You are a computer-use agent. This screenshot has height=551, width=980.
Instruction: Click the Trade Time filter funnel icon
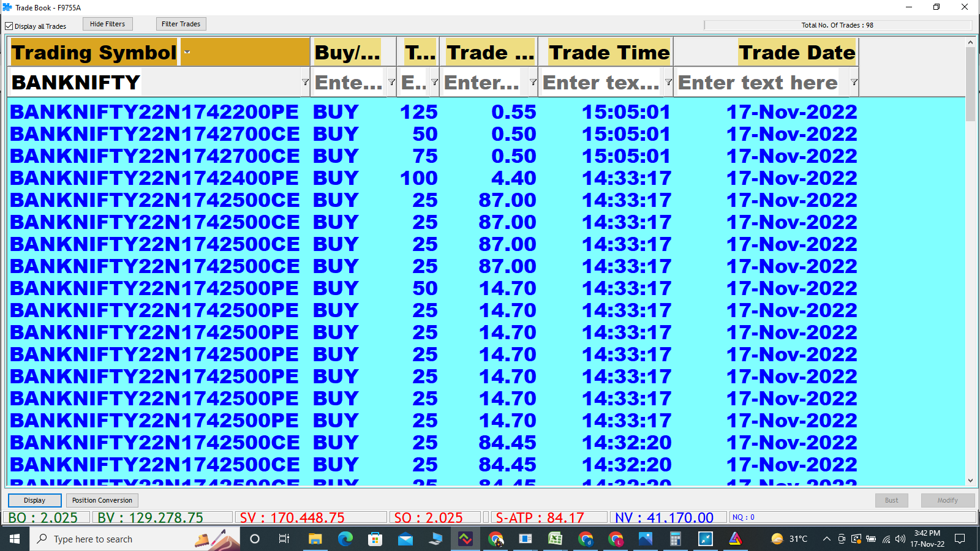668,82
